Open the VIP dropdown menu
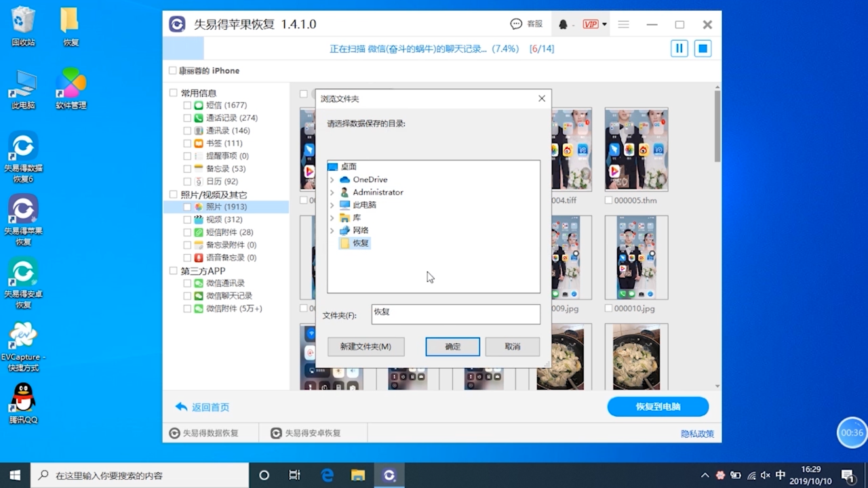This screenshot has height=488, width=868. click(595, 24)
